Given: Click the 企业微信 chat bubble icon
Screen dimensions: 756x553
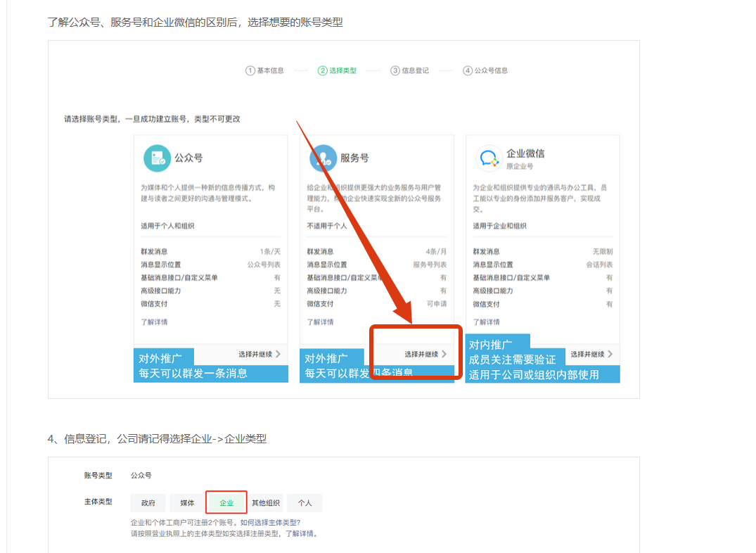Looking at the screenshot, I should click(489, 158).
